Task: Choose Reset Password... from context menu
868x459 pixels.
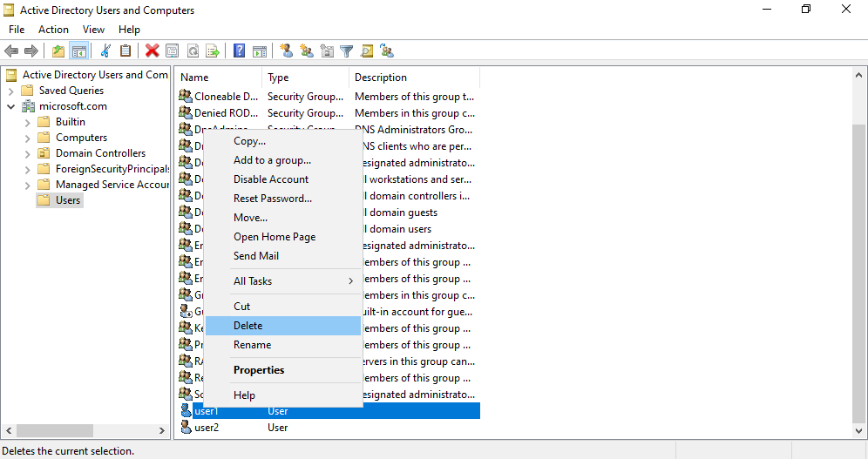Action: 283,199
